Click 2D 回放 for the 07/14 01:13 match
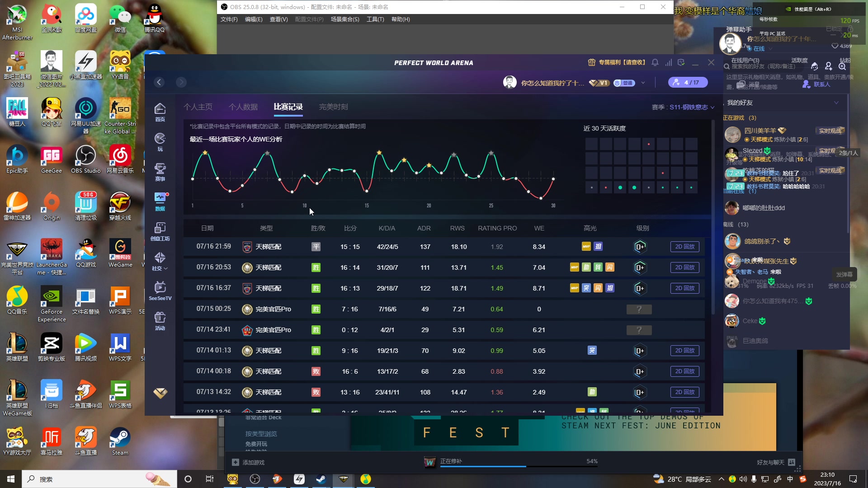 (685, 351)
